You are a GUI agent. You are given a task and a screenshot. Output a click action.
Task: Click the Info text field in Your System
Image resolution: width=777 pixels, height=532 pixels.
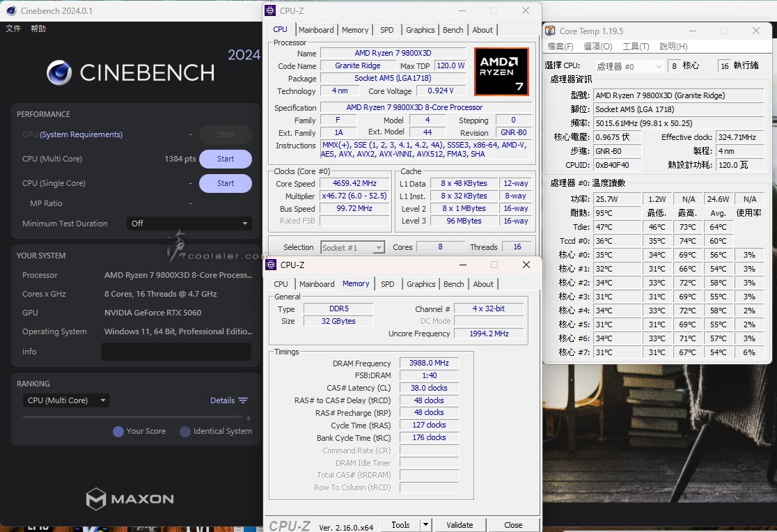[x=175, y=352]
